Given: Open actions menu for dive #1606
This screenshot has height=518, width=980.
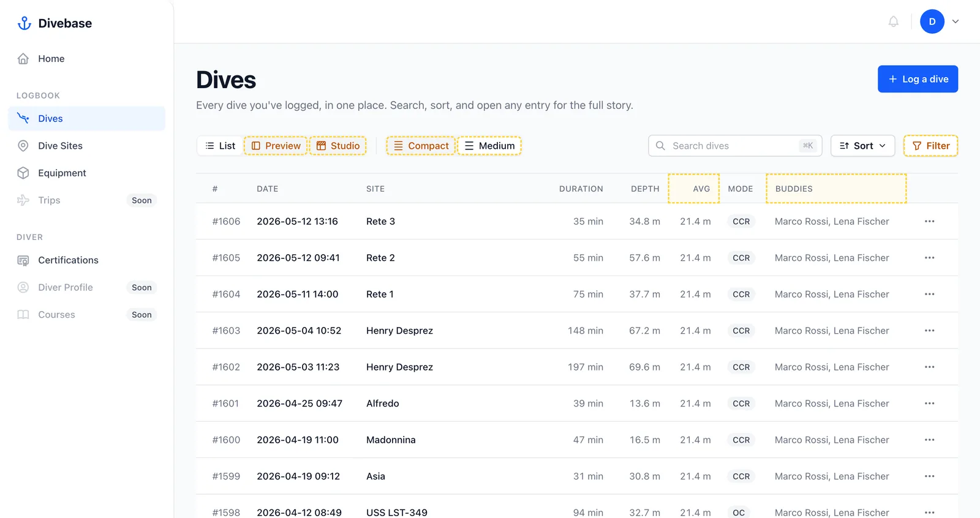Looking at the screenshot, I should click(929, 221).
